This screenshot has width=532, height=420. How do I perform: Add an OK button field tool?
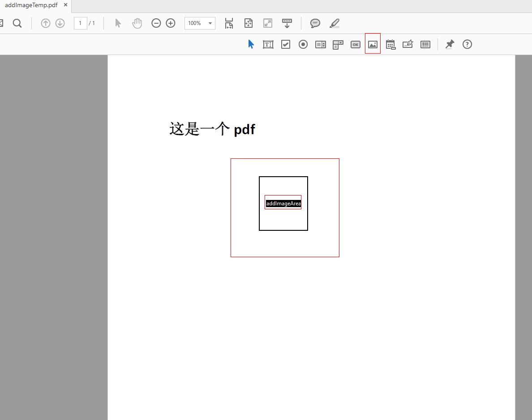click(355, 44)
